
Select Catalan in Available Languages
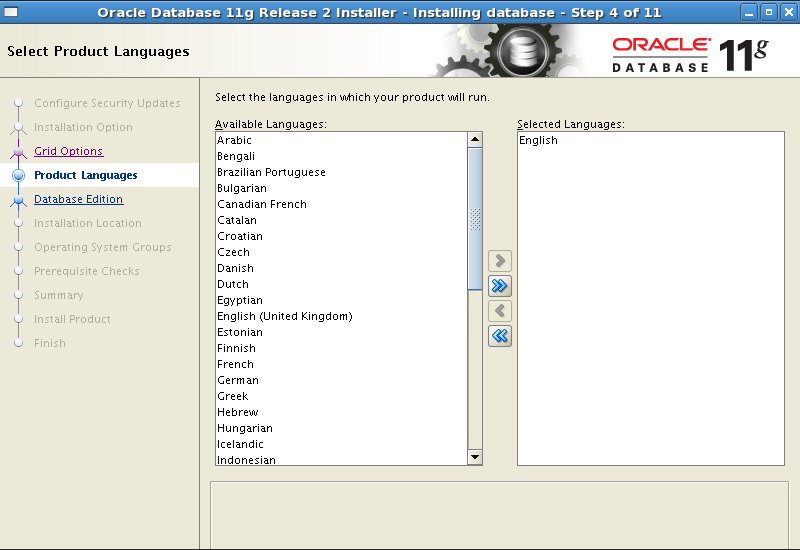(x=341, y=220)
